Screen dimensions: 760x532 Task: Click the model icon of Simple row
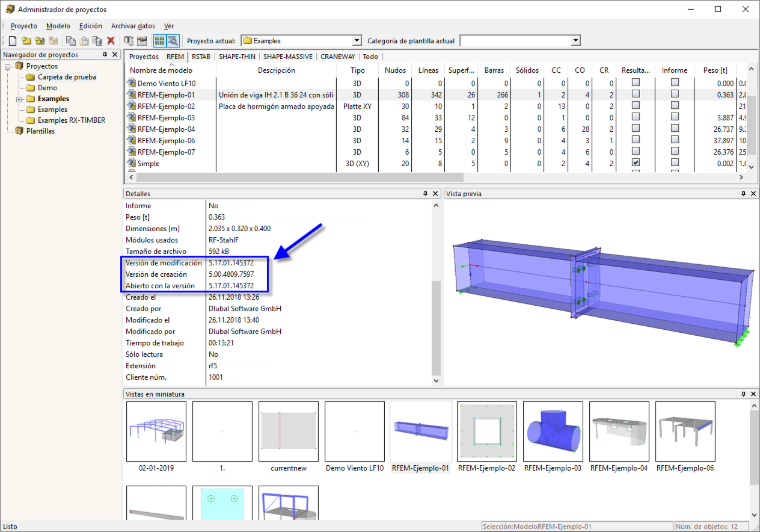tap(131, 163)
